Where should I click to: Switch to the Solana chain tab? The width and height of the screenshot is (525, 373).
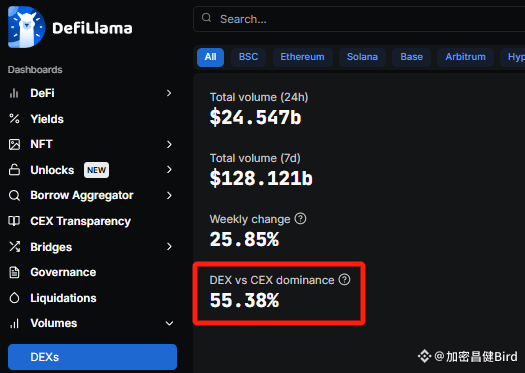(362, 57)
